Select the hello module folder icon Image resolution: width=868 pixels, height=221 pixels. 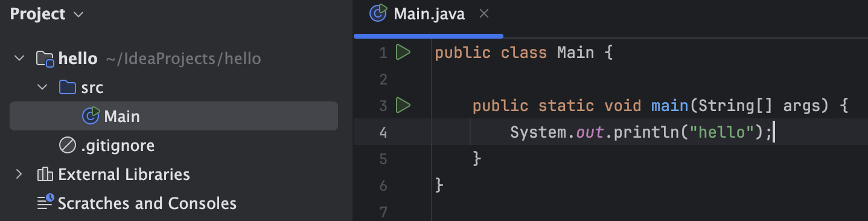pyautogui.click(x=45, y=59)
